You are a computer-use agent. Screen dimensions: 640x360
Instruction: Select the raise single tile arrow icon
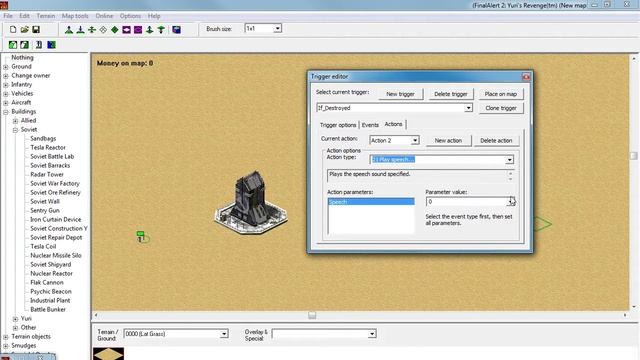click(149, 29)
